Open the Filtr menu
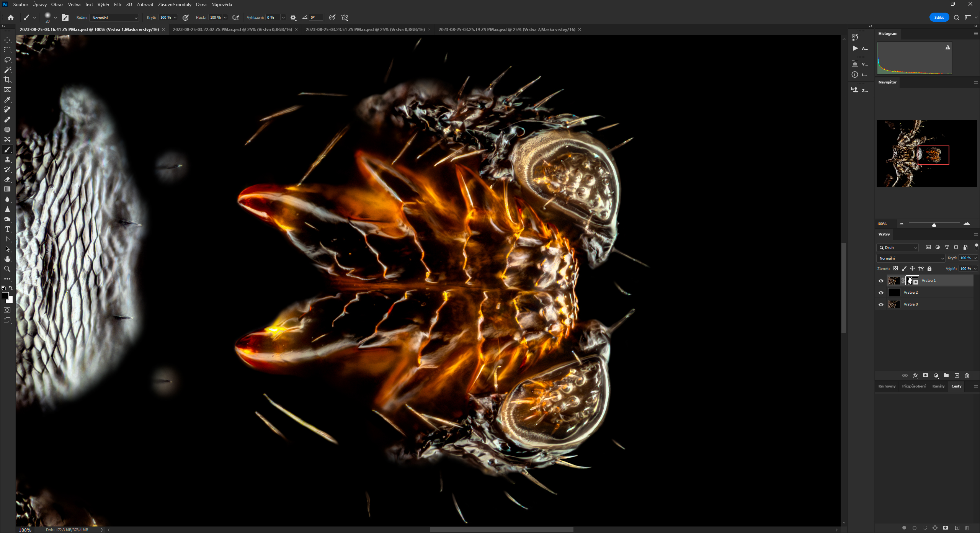This screenshot has width=980, height=533. coord(118,5)
